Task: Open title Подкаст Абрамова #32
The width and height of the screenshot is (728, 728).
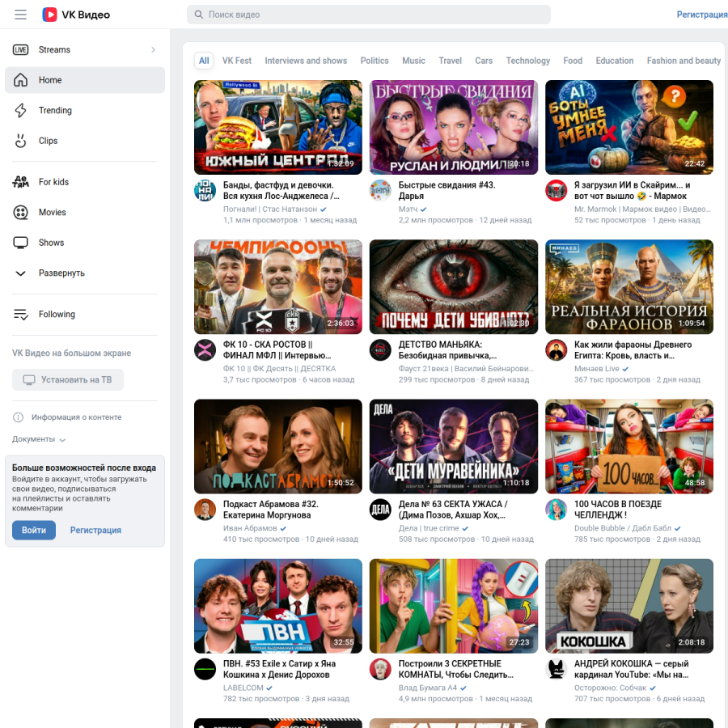Action: pyautogui.click(x=271, y=510)
